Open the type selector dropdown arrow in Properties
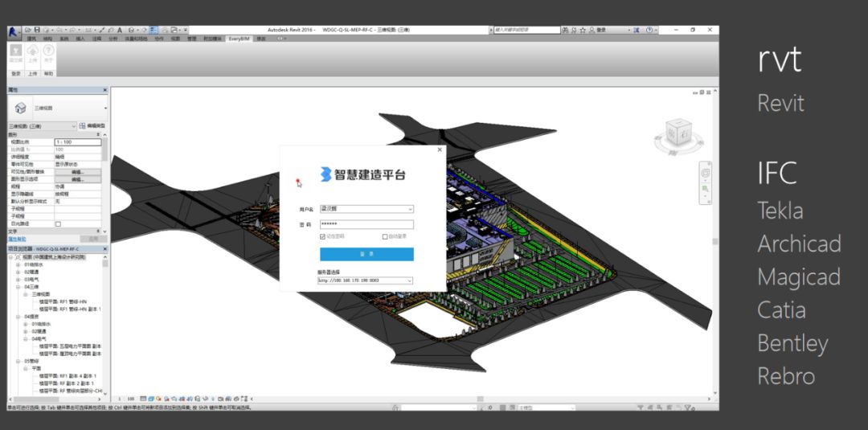868x430 pixels. (x=105, y=108)
